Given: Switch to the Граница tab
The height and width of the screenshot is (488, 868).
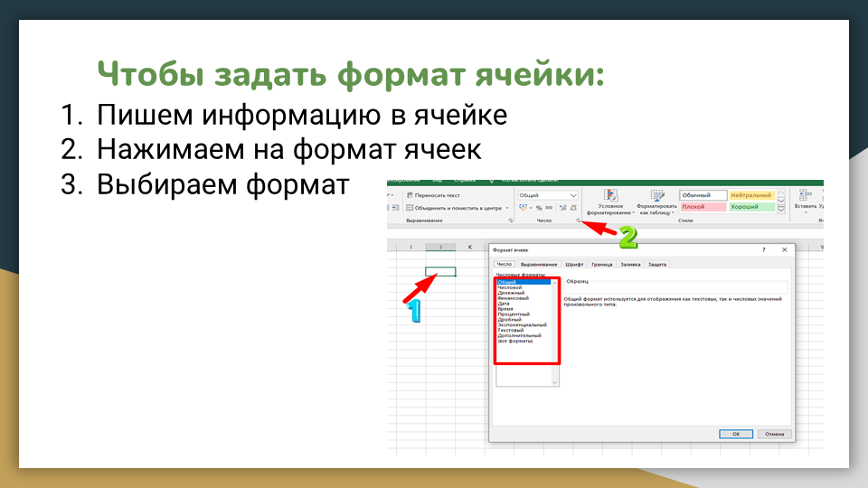Looking at the screenshot, I should (x=602, y=265).
